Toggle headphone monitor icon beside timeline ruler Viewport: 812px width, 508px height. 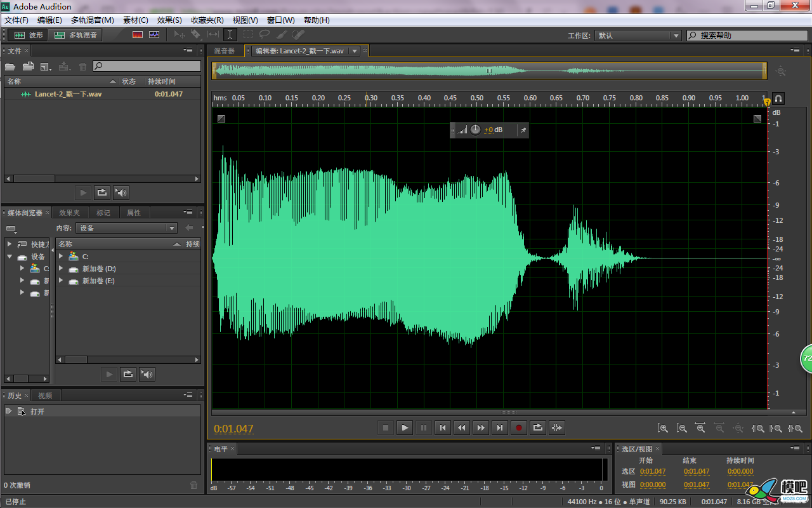[x=778, y=98]
